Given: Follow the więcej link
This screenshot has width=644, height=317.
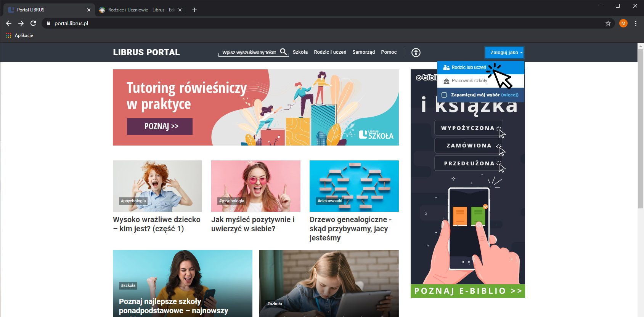Looking at the screenshot, I should click(510, 95).
